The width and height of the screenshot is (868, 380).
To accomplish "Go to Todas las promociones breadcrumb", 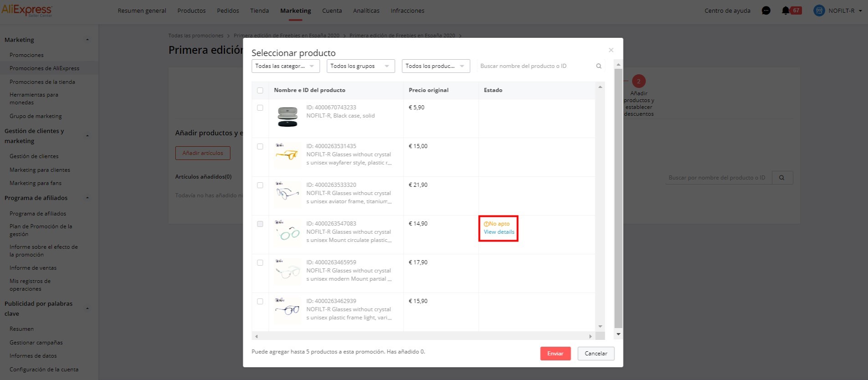I will pos(196,36).
